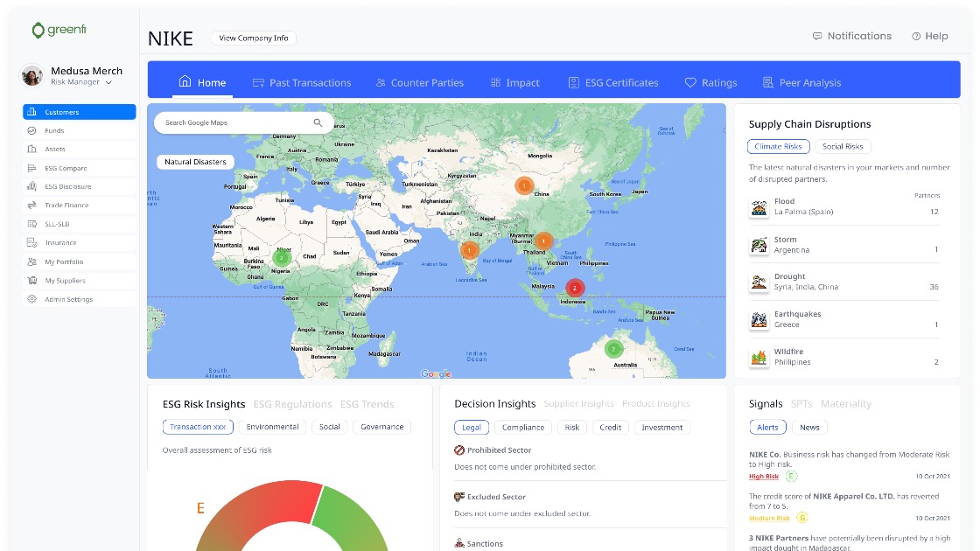
Task: Open SPTs signals section
Action: click(801, 403)
